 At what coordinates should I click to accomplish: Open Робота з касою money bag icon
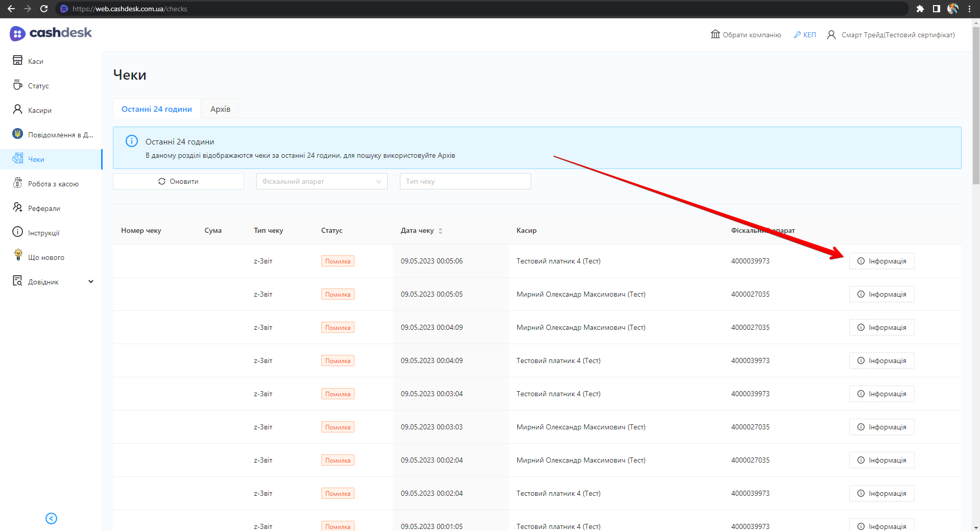(x=17, y=183)
